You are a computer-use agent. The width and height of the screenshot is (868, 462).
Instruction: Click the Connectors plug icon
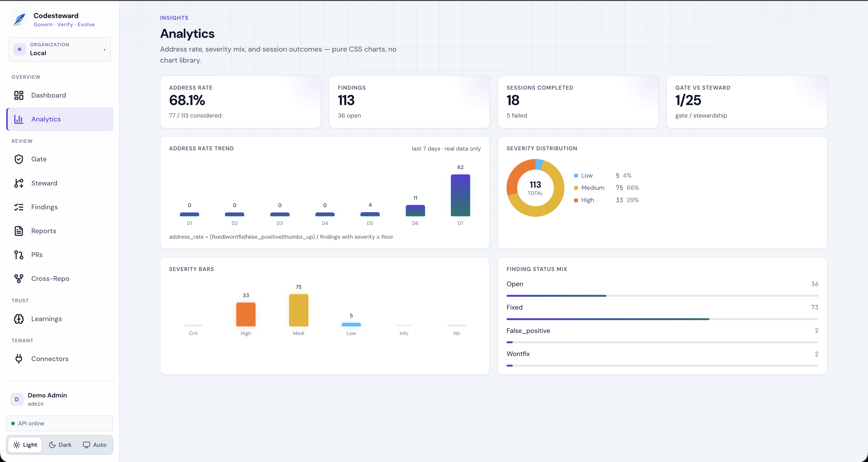point(19,359)
